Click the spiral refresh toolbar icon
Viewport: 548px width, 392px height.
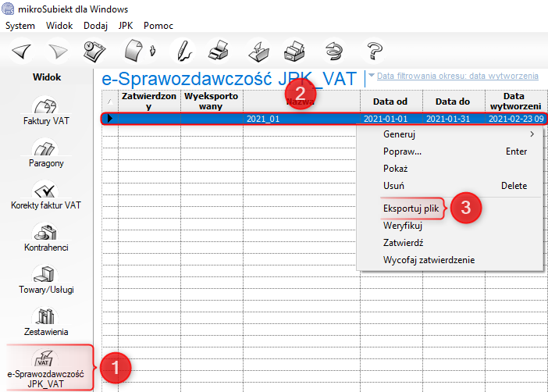pos(334,52)
